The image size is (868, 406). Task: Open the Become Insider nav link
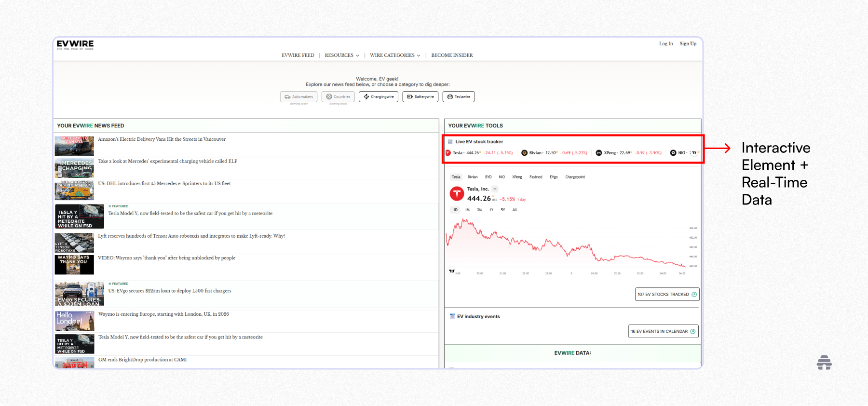tap(452, 55)
